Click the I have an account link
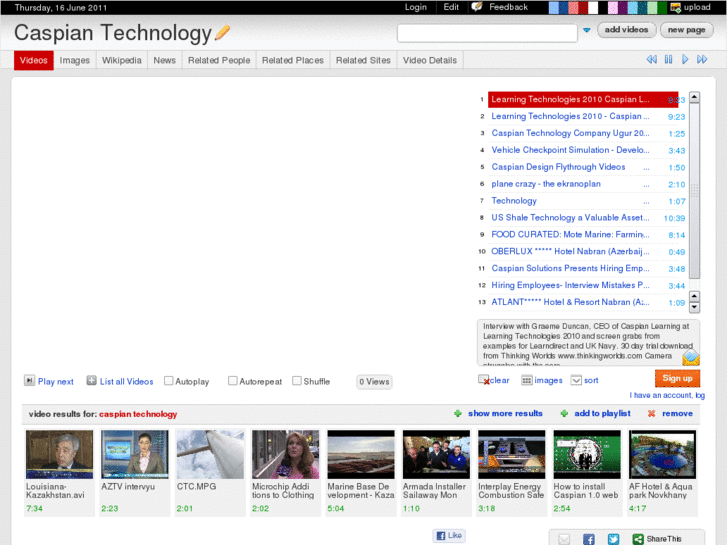Viewport: 727px width, 545px height. (667, 395)
